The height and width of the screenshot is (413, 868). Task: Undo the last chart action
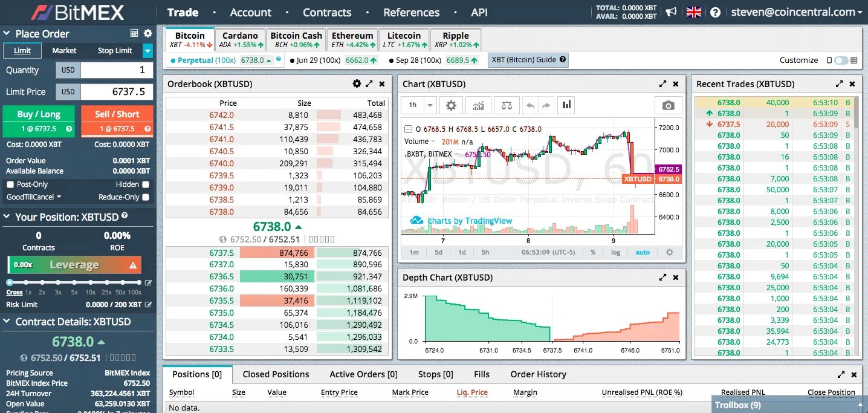point(531,105)
